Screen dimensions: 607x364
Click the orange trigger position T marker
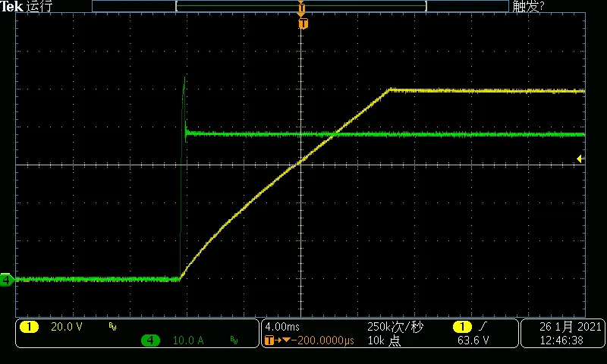(303, 24)
